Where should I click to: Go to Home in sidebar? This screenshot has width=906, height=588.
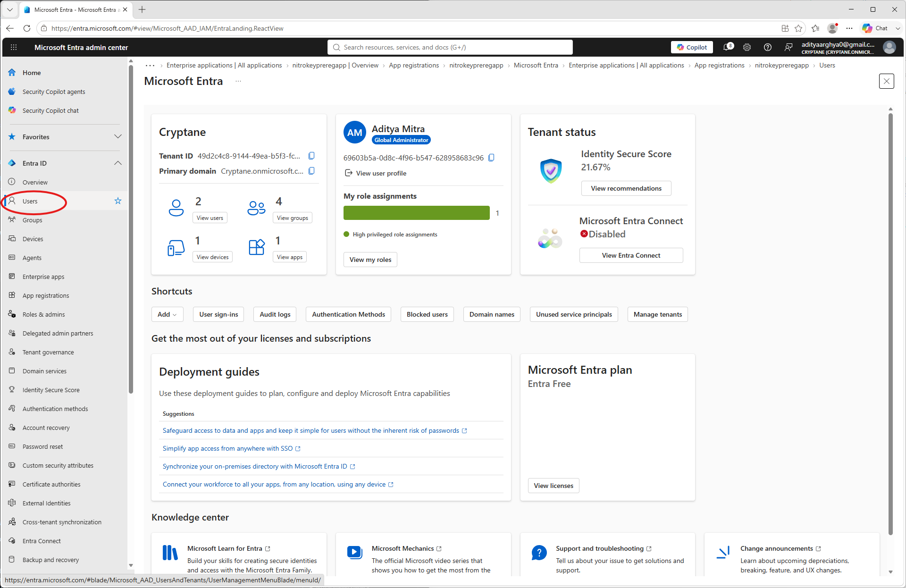[32, 73]
